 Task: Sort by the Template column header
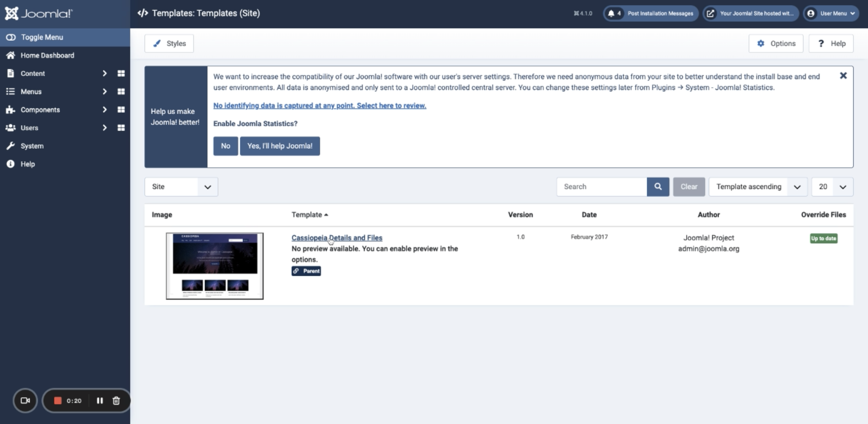click(310, 215)
